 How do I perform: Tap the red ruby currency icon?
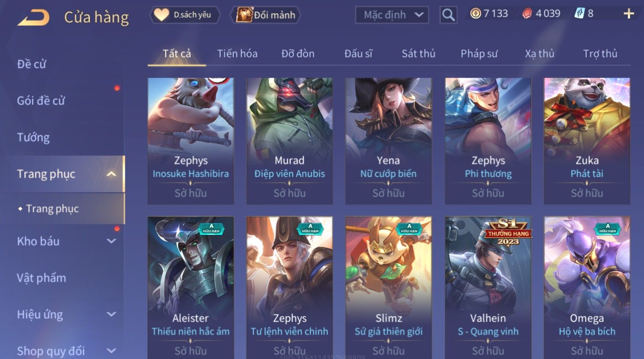tap(528, 14)
